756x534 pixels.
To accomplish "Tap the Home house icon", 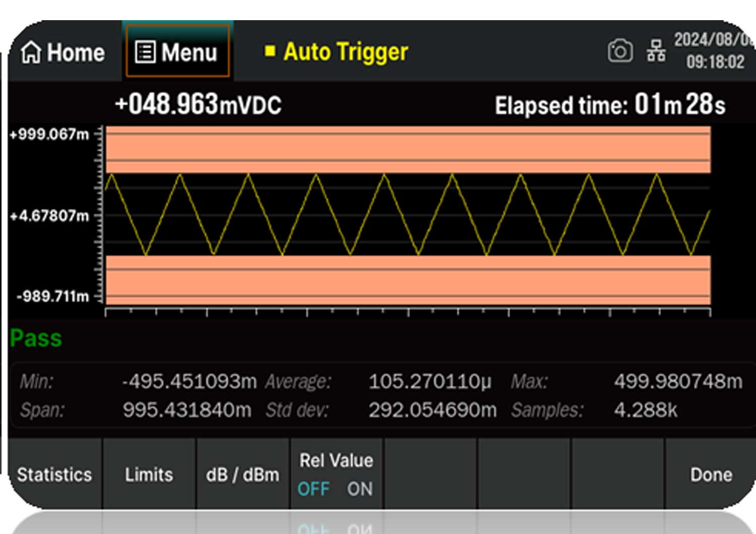I will [x=31, y=52].
